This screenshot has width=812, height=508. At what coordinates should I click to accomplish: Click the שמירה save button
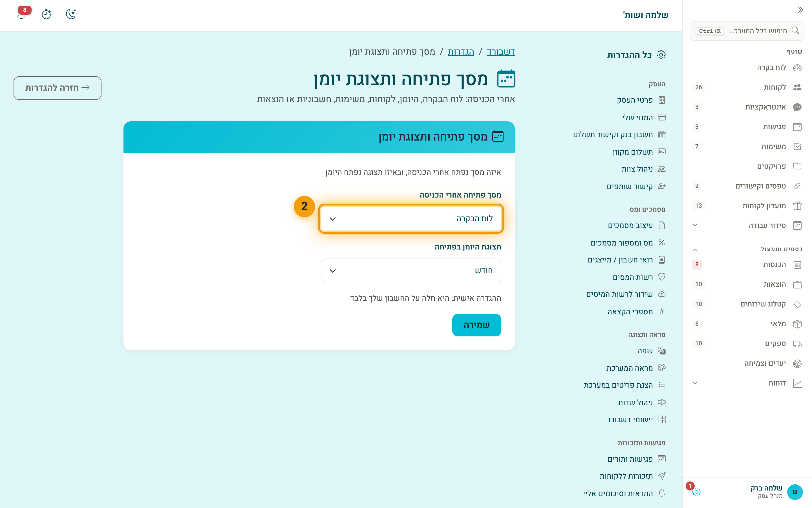476,325
